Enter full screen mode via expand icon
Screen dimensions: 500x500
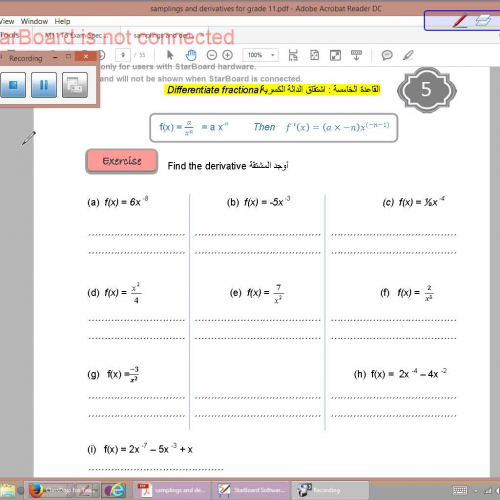pos(335,55)
